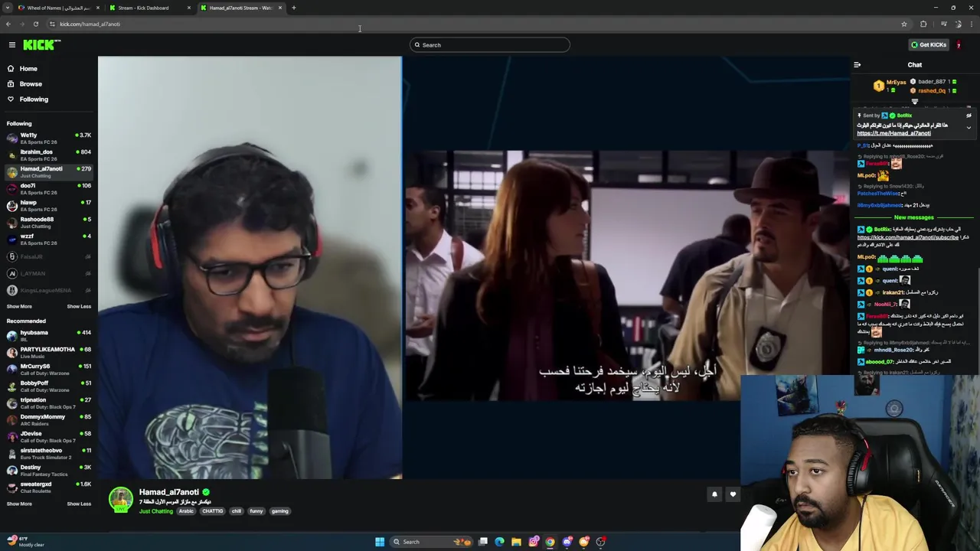Viewport: 980px width, 551px height.
Task: Show More under Recommended list
Action: click(x=19, y=504)
